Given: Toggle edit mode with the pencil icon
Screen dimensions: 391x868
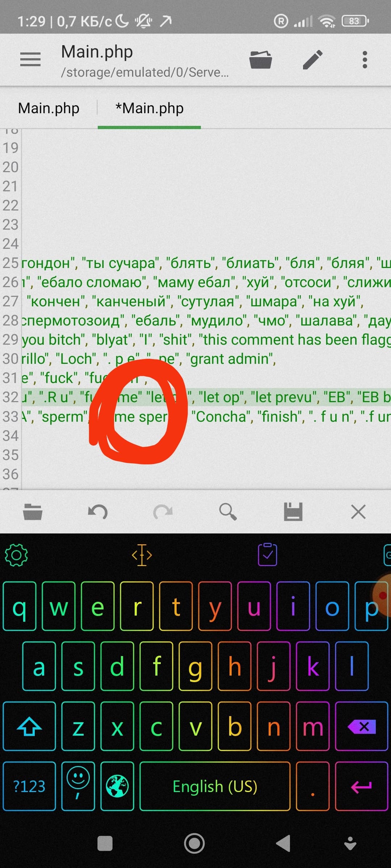Looking at the screenshot, I should click(312, 59).
